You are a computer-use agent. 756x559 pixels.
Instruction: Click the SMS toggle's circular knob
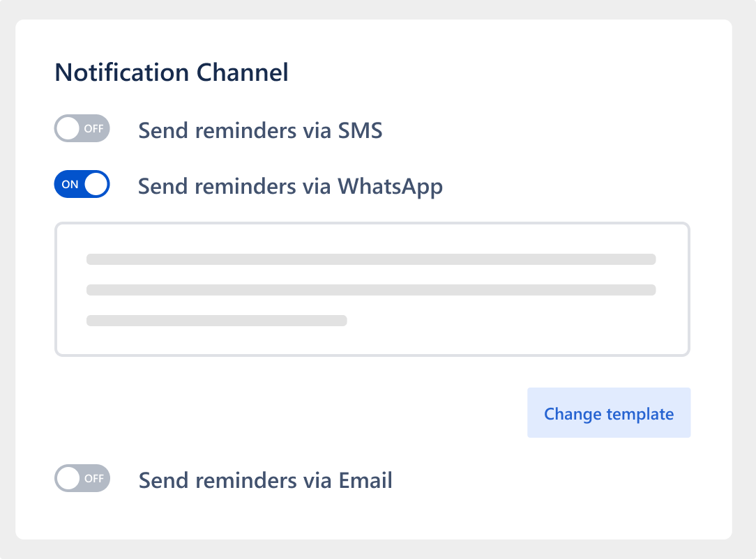click(68, 128)
